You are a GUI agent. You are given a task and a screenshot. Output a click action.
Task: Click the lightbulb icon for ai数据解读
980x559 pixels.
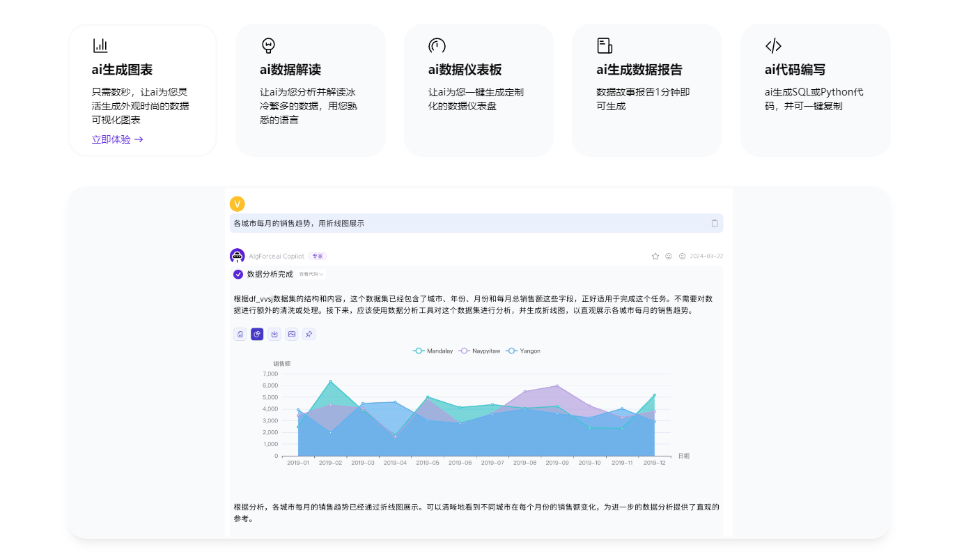[268, 46]
